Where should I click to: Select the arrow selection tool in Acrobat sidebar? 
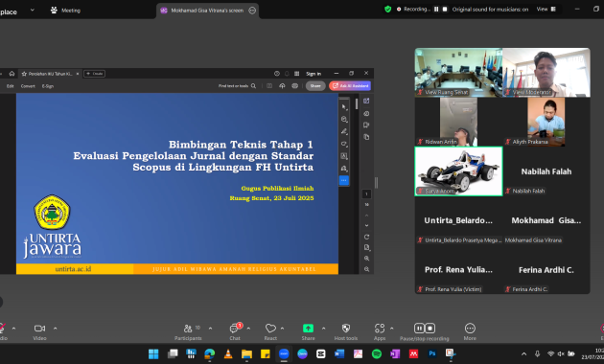[344, 107]
